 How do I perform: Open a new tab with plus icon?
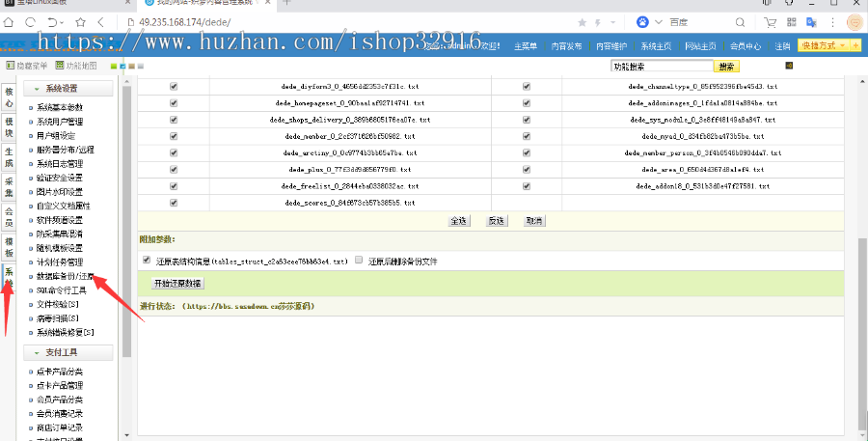pos(286,2)
